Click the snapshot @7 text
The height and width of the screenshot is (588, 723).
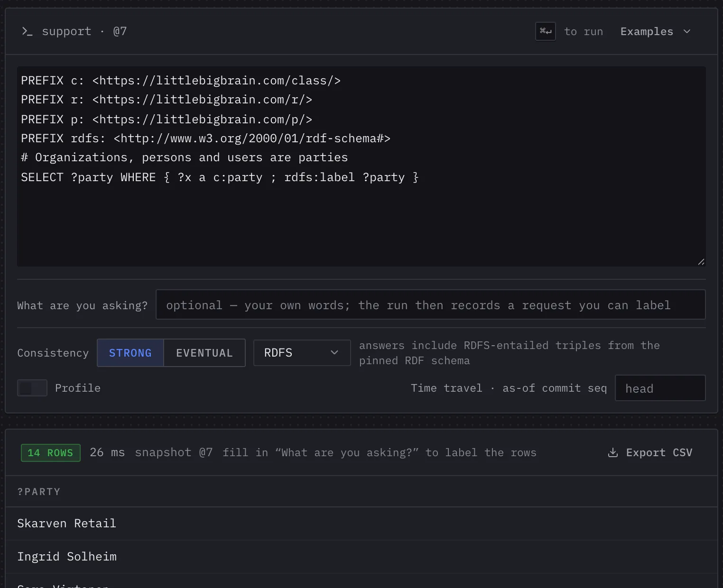click(x=174, y=453)
